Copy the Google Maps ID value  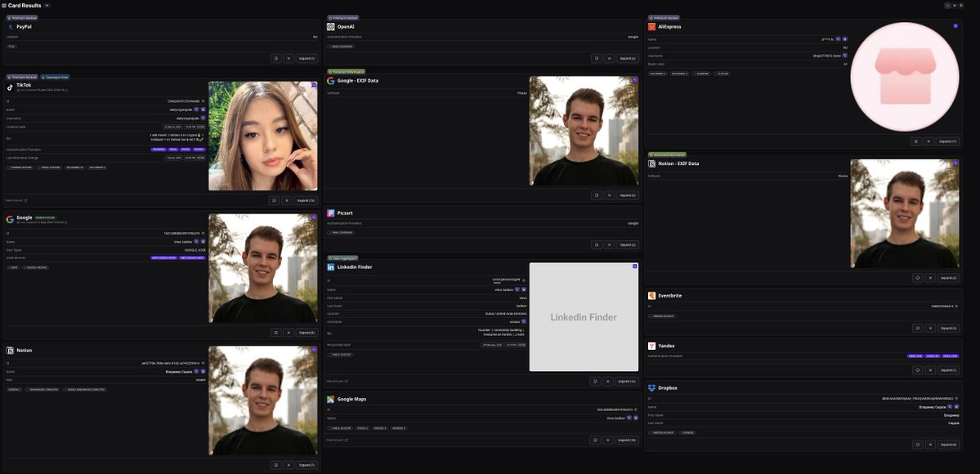coord(636,410)
